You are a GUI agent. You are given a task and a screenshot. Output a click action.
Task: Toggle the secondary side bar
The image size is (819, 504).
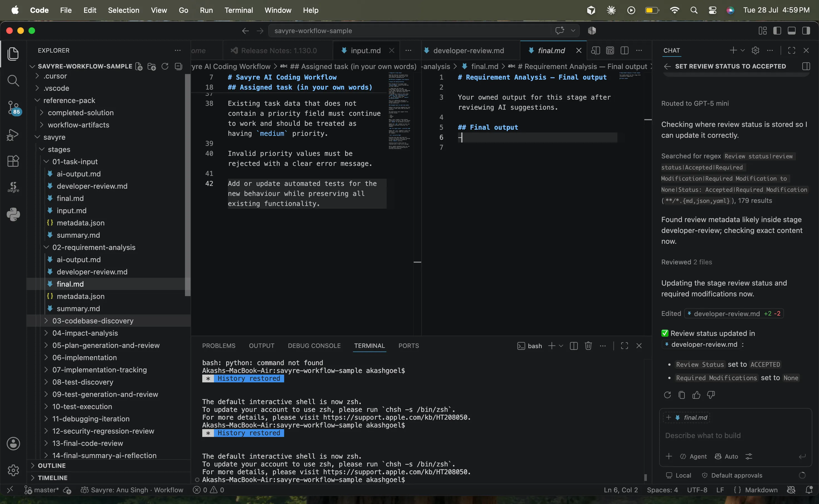point(806,31)
